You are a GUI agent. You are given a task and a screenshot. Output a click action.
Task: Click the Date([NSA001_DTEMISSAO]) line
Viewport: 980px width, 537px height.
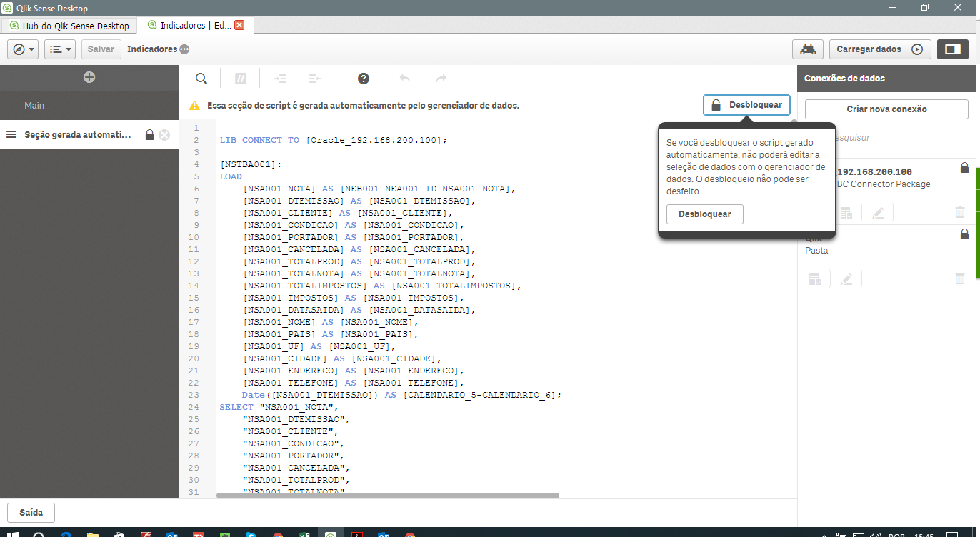[401, 395]
